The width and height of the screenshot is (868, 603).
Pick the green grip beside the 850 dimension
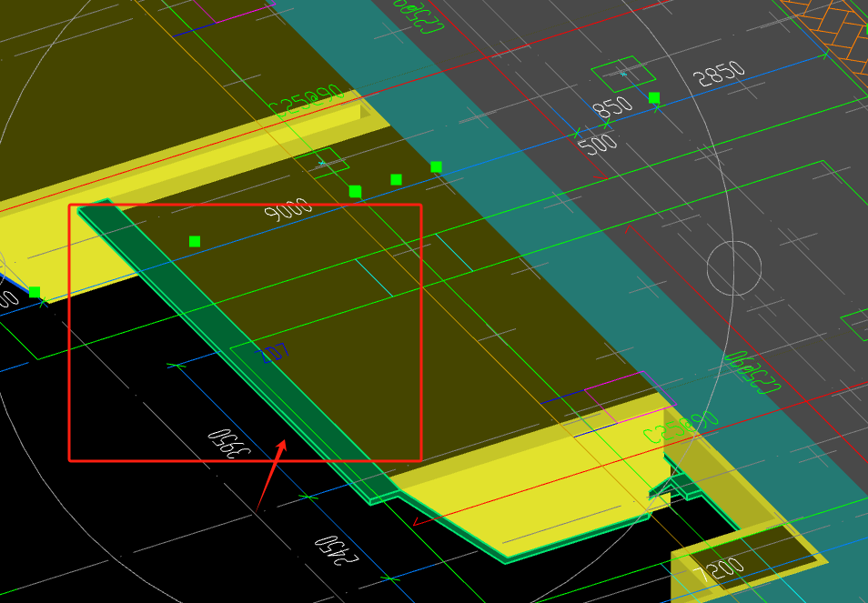click(654, 98)
